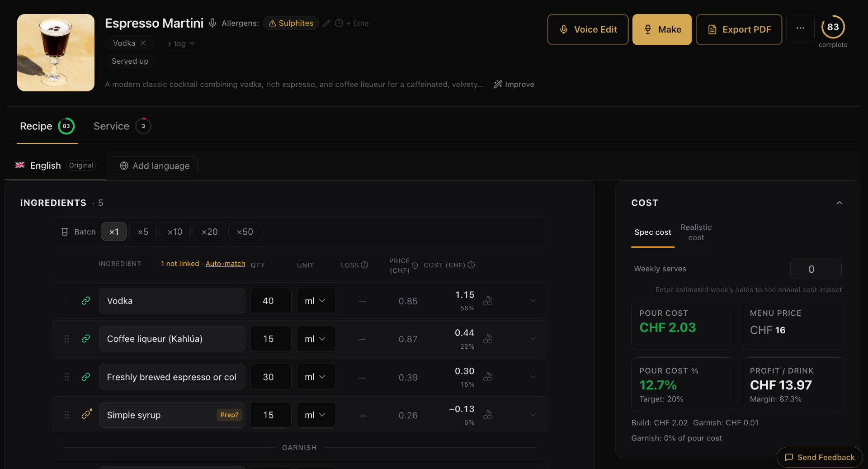Click the drag handle on espresso row
The width and height of the screenshot is (868, 469).
(x=66, y=377)
